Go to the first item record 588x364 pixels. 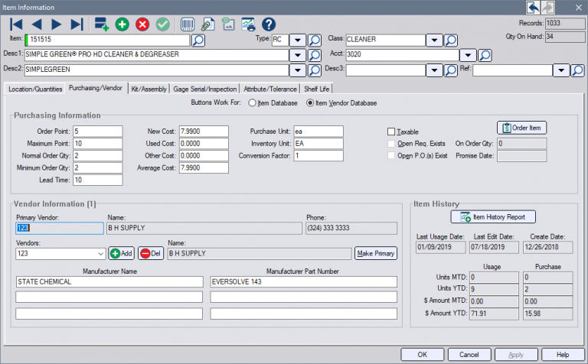tap(16, 24)
